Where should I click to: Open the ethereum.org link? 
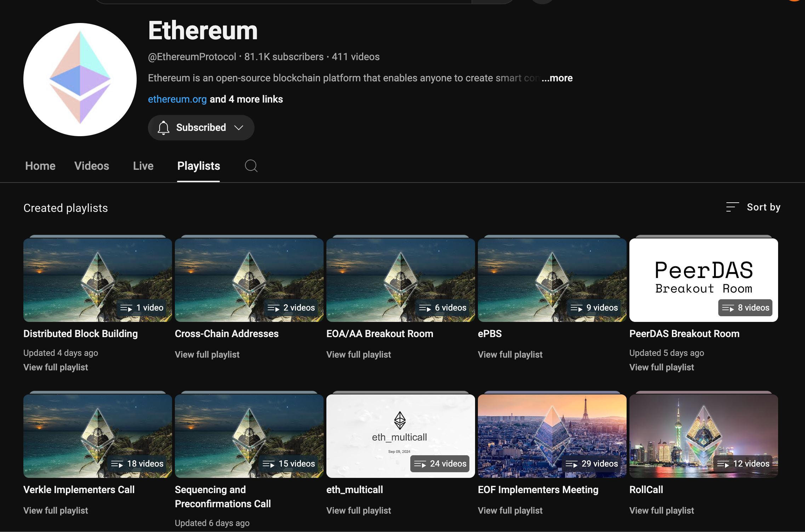point(177,99)
